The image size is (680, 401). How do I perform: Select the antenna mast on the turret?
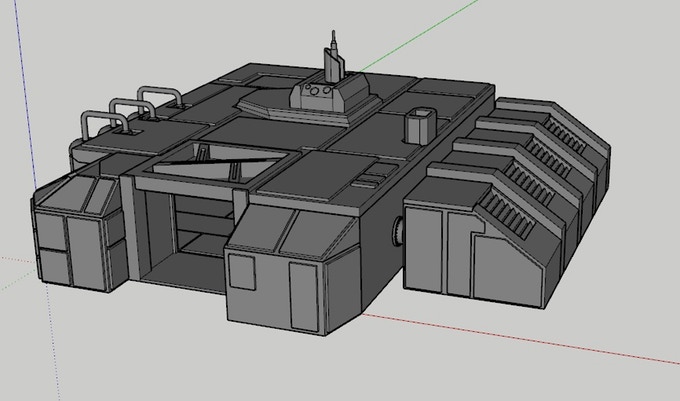tap(333, 56)
